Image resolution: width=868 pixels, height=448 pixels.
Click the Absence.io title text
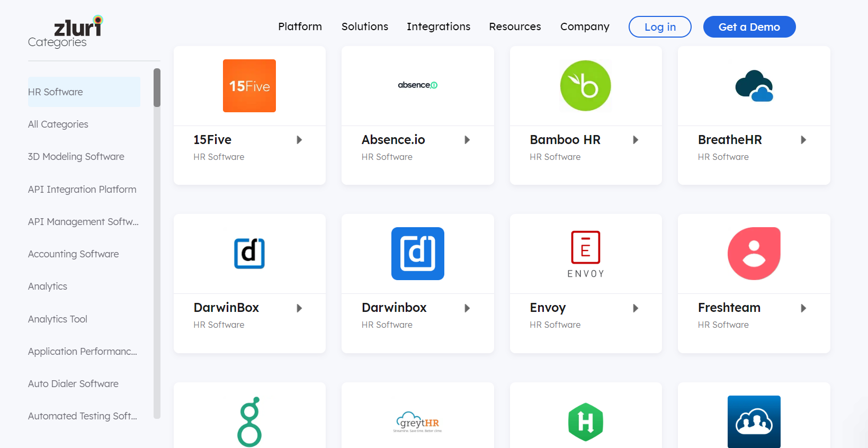[x=393, y=140]
